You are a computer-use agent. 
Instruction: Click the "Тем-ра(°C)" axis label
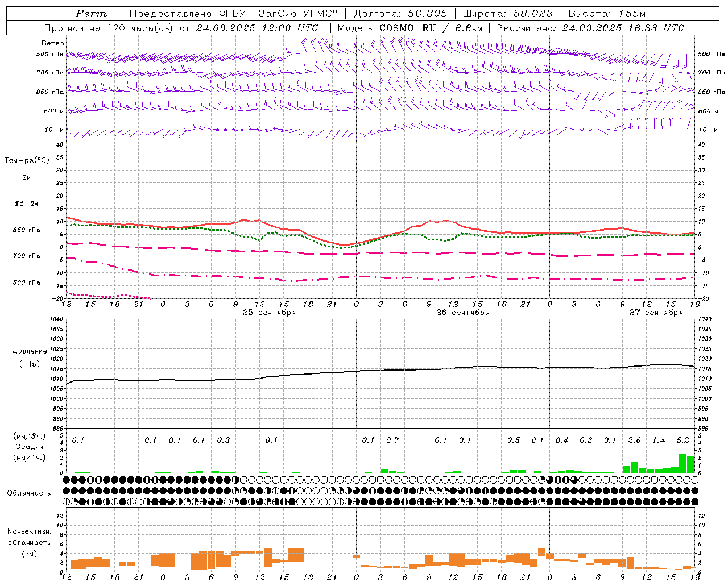click(x=27, y=161)
